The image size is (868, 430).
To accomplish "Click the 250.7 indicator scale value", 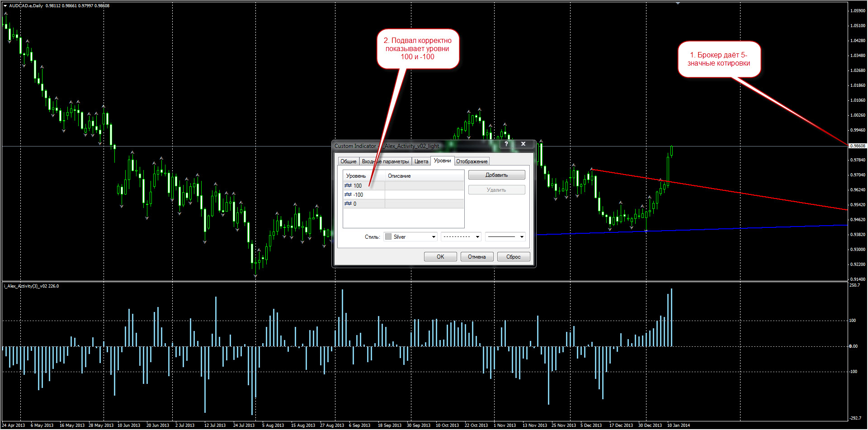I will 855,285.
